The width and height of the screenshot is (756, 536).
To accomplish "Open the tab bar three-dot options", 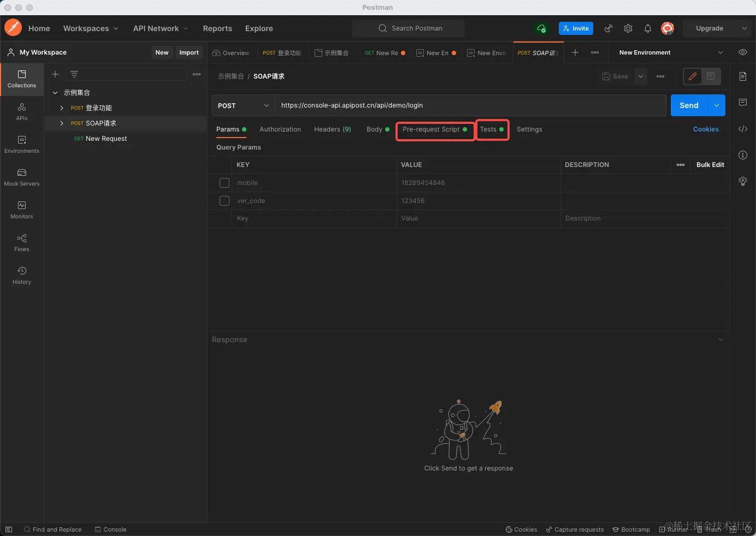I will pyautogui.click(x=595, y=52).
